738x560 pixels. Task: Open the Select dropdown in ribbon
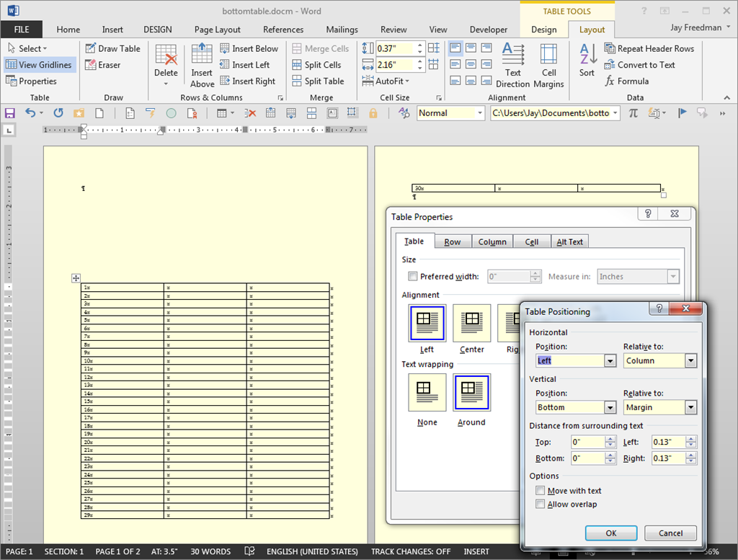click(28, 48)
